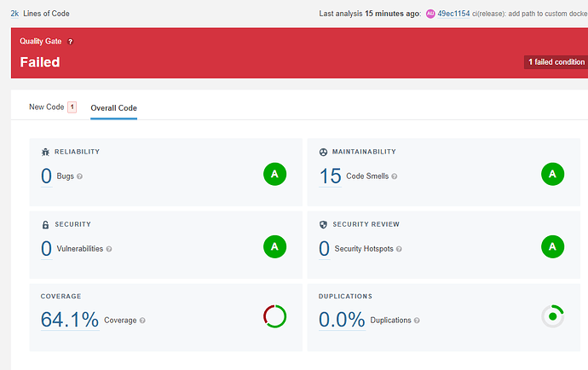588x370 pixels.
Task: Click the 1 failed condition badge
Action: point(556,62)
